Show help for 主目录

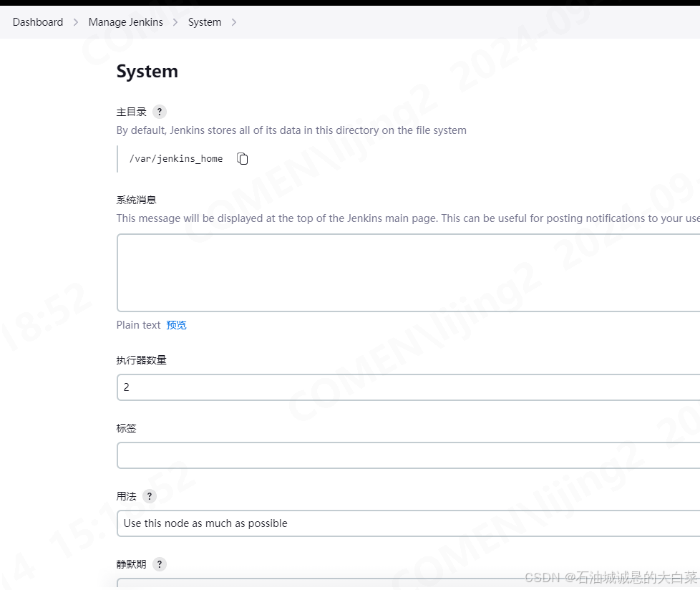[x=160, y=112]
